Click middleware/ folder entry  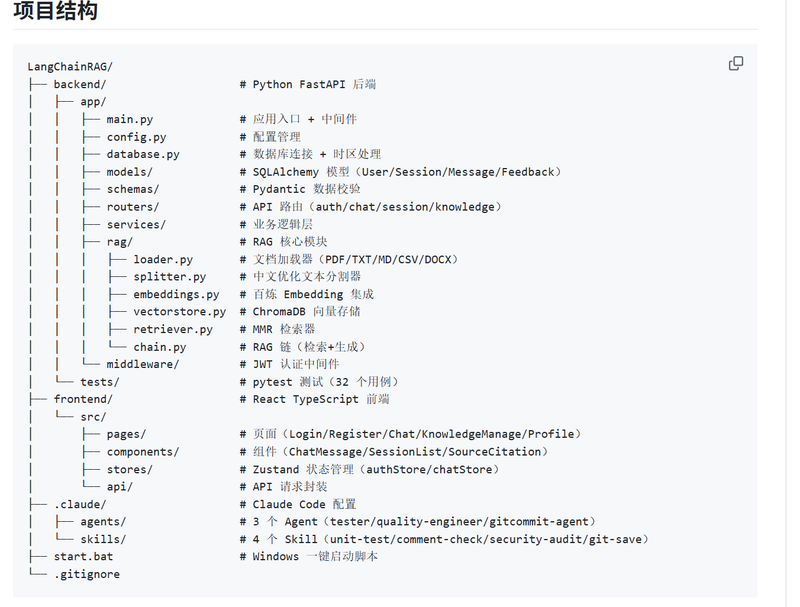(143, 364)
